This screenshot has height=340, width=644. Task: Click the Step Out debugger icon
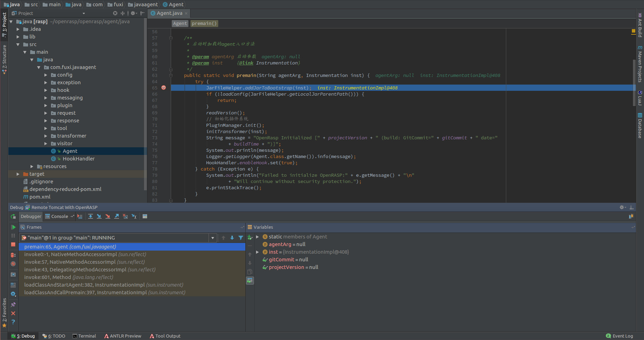click(x=117, y=217)
